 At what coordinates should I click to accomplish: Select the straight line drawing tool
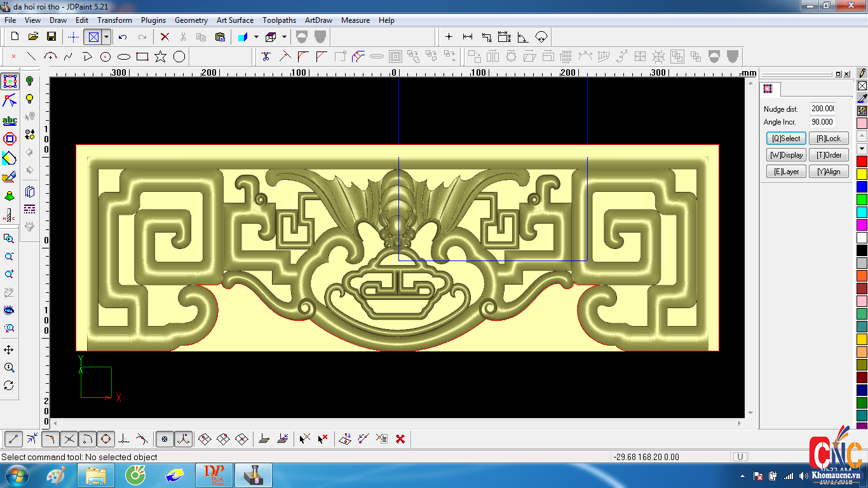pyautogui.click(x=31, y=57)
